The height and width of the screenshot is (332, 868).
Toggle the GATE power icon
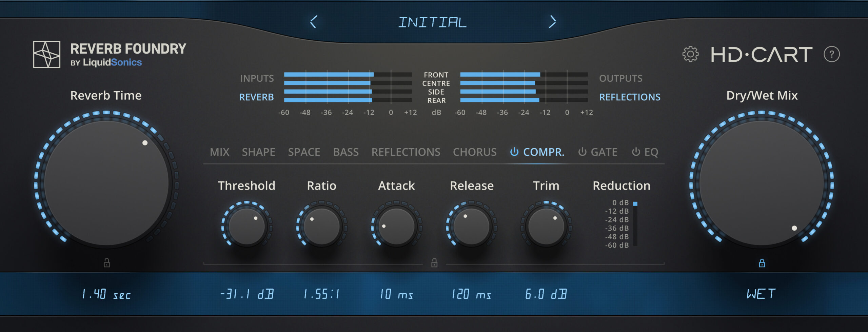pos(582,152)
